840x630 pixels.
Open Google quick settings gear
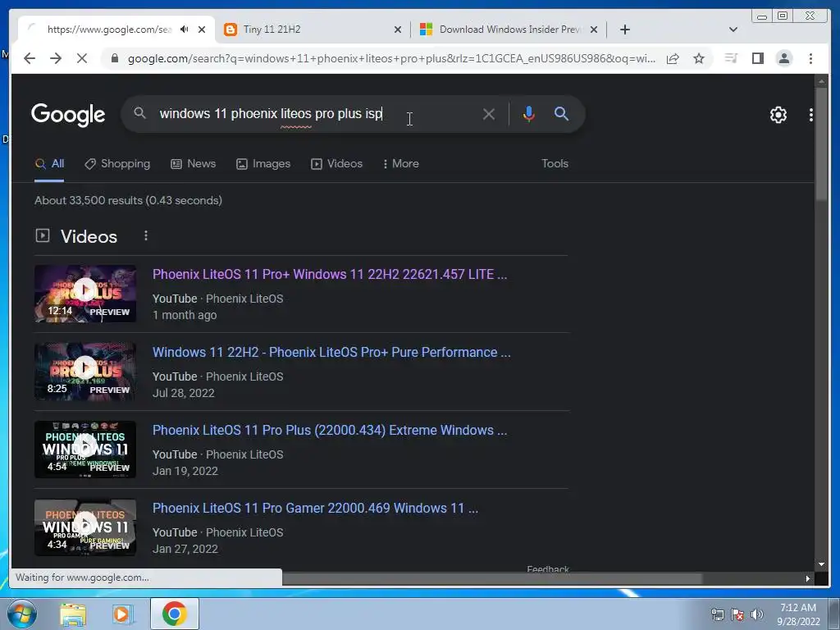coord(778,115)
